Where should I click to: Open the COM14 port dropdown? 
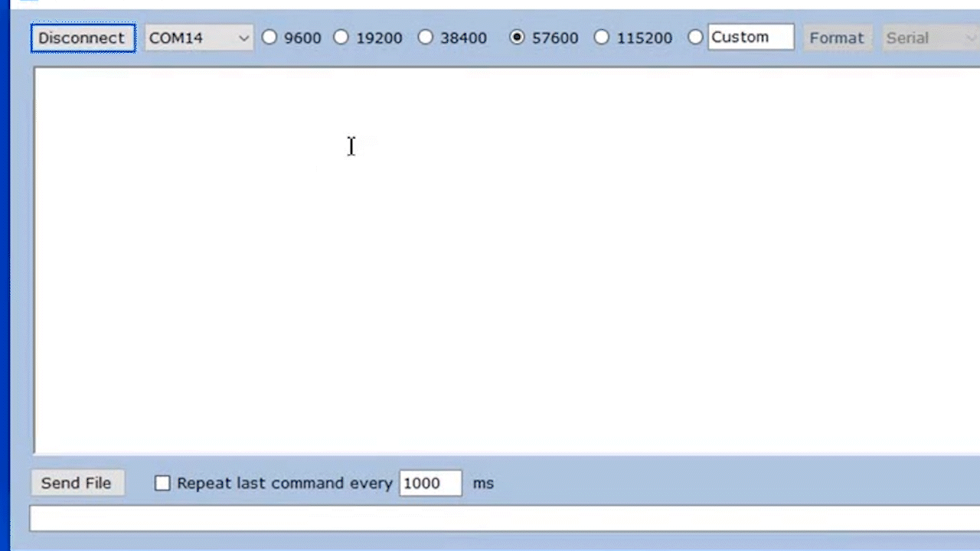198,37
